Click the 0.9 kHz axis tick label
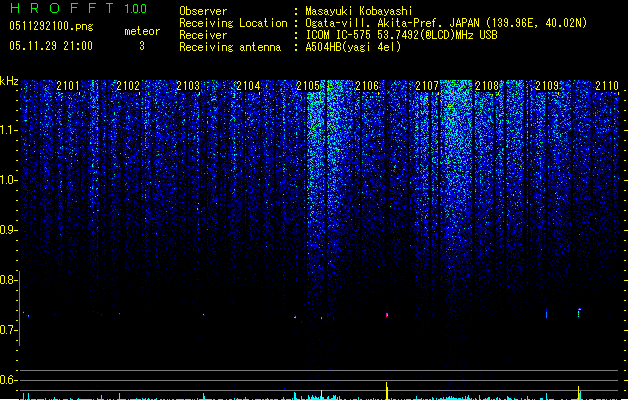Screen dimensions: 629x400 (8, 230)
